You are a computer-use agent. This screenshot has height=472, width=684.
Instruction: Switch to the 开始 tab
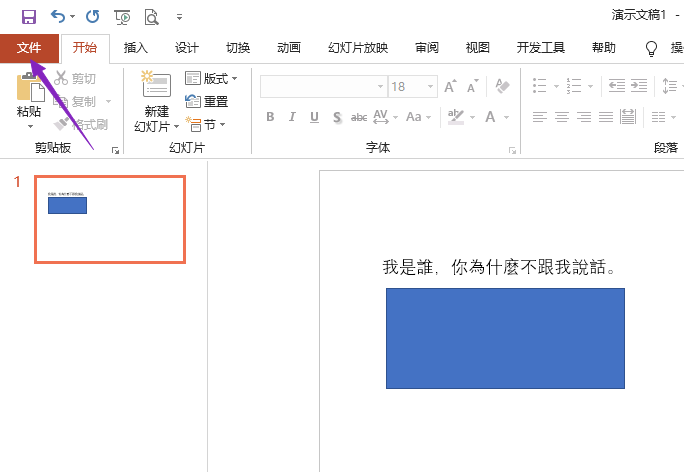click(x=85, y=48)
